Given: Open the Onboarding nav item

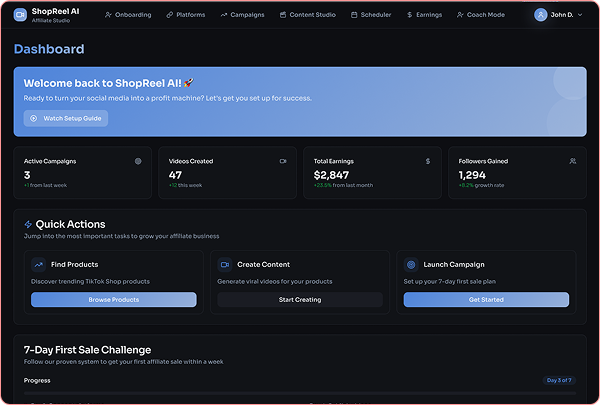Looking at the screenshot, I should [x=129, y=15].
